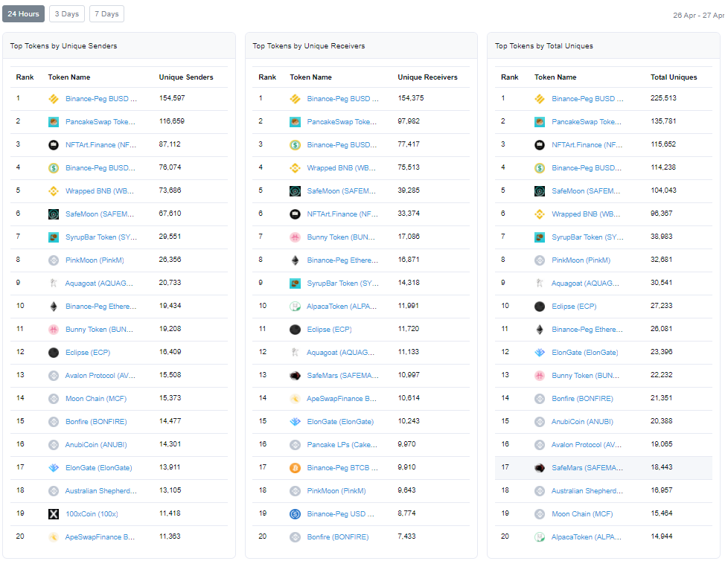
Task: Click 100xCoin X icon in Unique Senders table
Action: pos(54,514)
